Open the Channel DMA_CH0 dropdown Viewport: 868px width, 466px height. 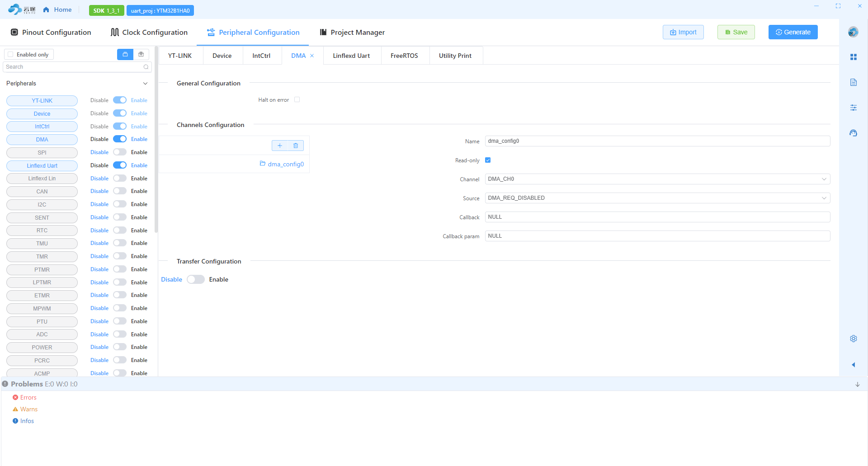(x=657, y=179)
